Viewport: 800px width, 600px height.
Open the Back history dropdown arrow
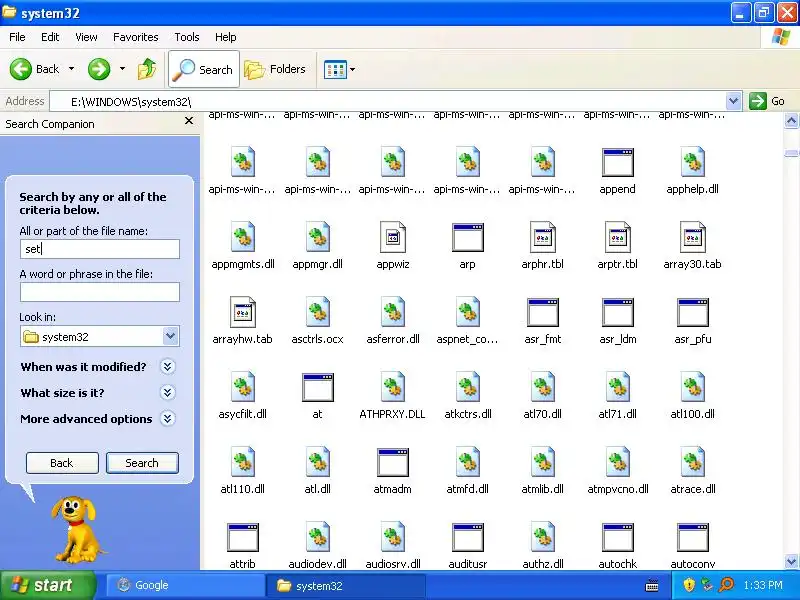(71, 68)
